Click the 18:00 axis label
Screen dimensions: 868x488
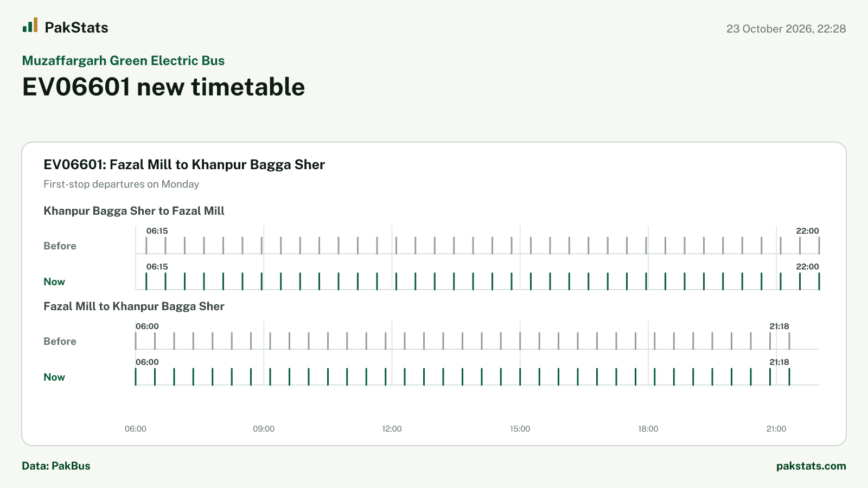pos(648,429)
